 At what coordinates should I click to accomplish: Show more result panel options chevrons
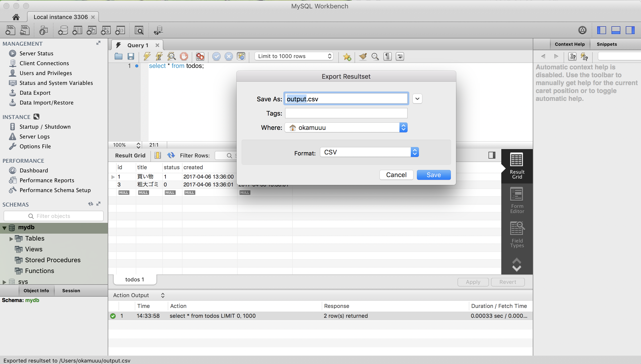pyautogui.click(x=517, y=265)
